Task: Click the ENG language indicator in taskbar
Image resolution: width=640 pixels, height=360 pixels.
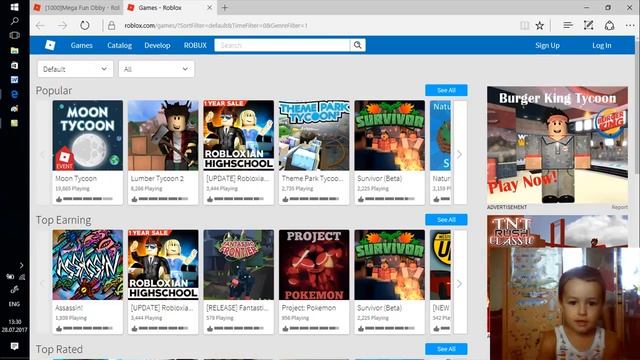Action: tap(14, 304)
